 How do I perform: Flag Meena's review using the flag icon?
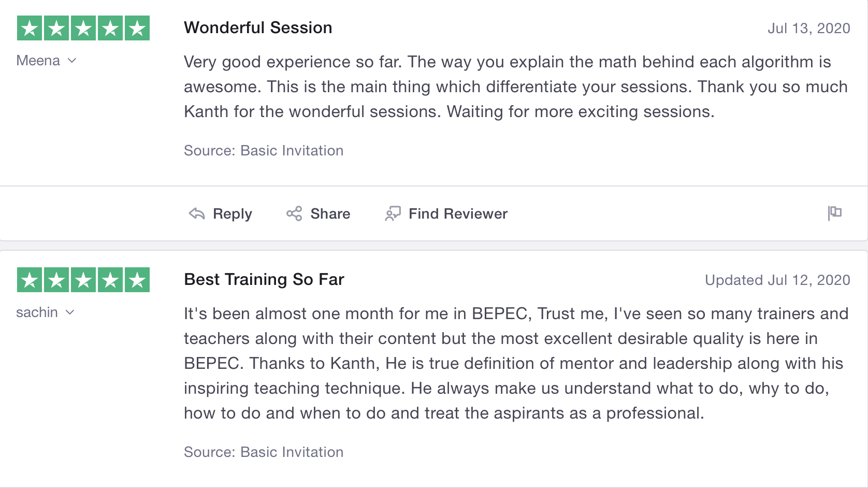834,212
